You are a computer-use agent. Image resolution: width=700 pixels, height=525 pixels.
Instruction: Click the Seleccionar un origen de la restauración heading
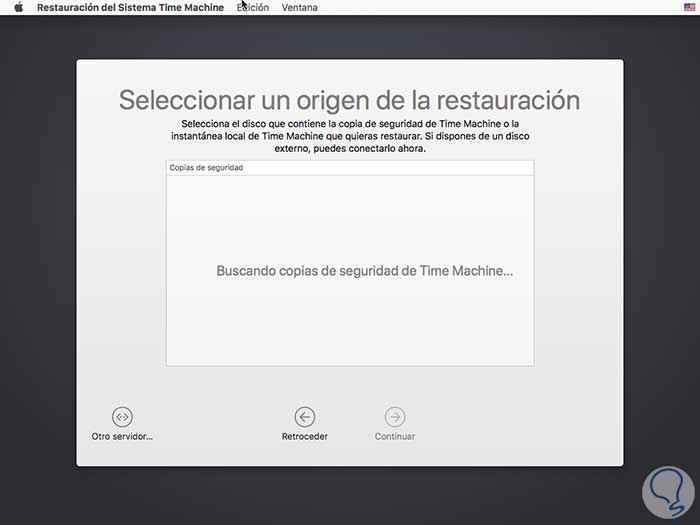click(350, 100)
